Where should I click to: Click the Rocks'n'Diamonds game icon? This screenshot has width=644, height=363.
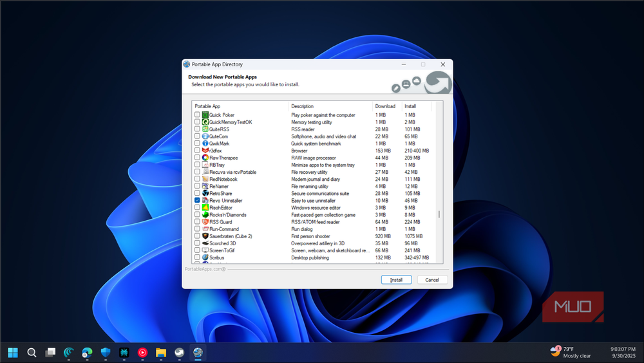[205, 215]
